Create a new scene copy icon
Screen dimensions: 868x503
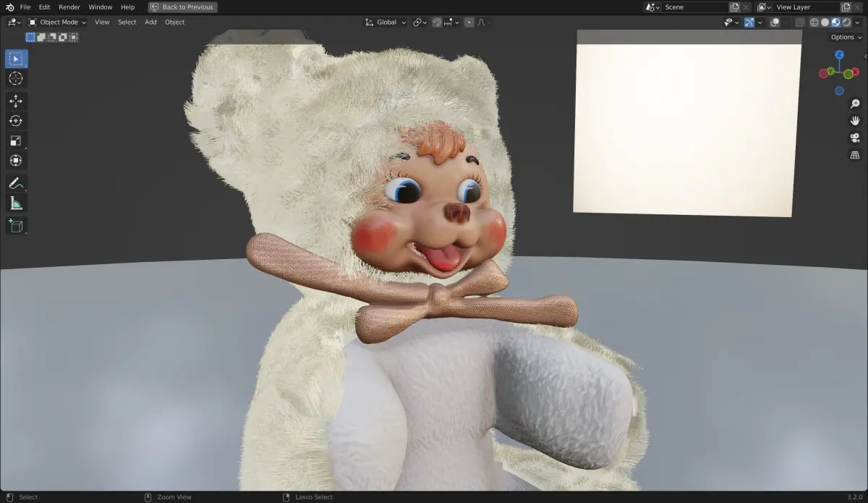pos(734,7)
